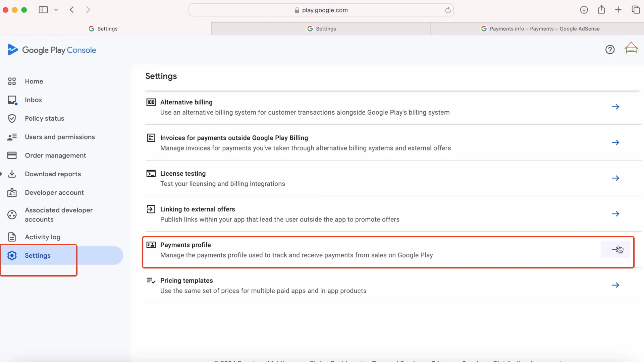Select Settings in the sidebar
This screenshot has width=644, height=362.
tap(62, 255)
